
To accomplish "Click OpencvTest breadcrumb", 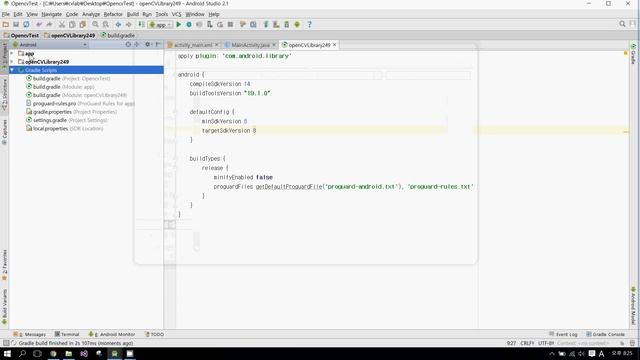I will 21,36.
